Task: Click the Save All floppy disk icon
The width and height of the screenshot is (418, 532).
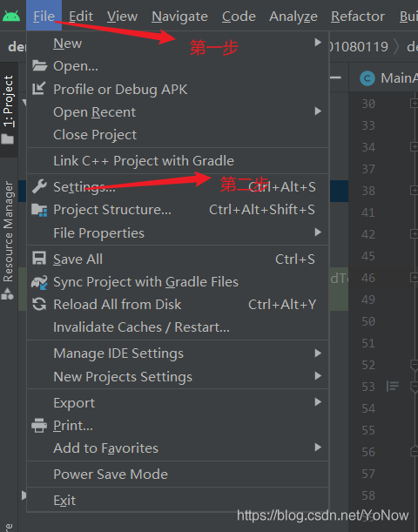Action: pos(39,259)
